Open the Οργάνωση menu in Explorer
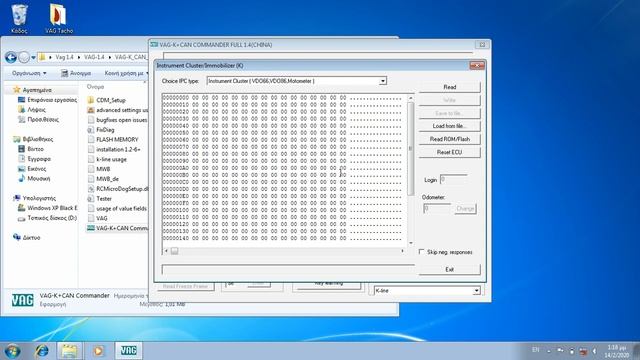The image size is (640, 360). coord(29,73)
